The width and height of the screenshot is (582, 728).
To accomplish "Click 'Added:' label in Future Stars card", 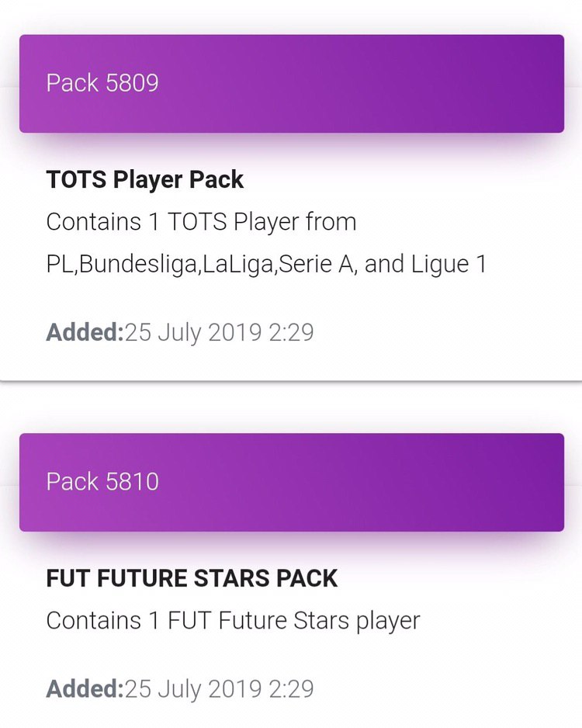I will pos(85,688).
